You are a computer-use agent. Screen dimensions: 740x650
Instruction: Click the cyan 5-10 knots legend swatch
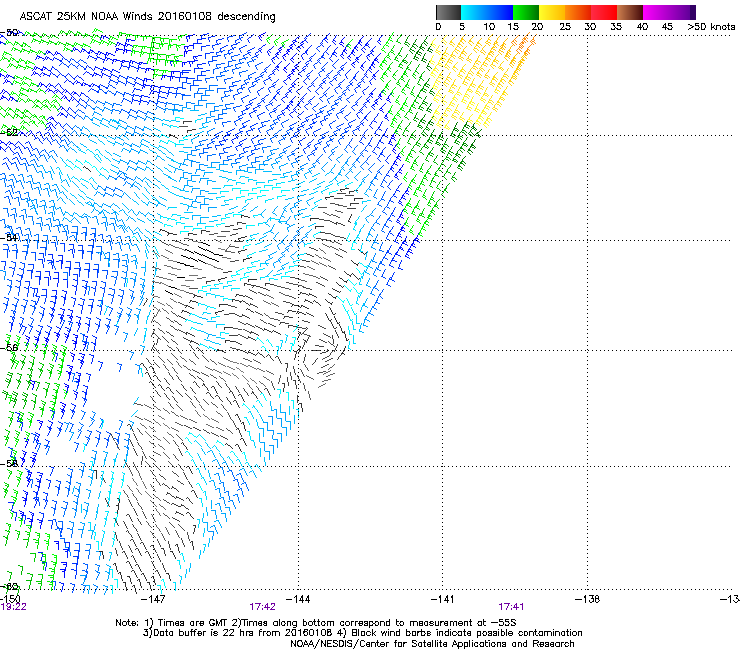click(x=474, y=12)
